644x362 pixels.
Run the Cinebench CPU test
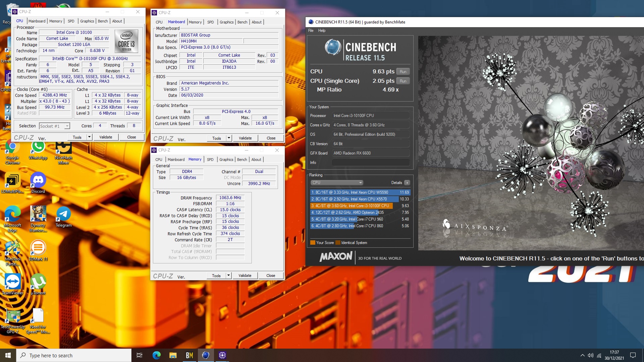403,72
